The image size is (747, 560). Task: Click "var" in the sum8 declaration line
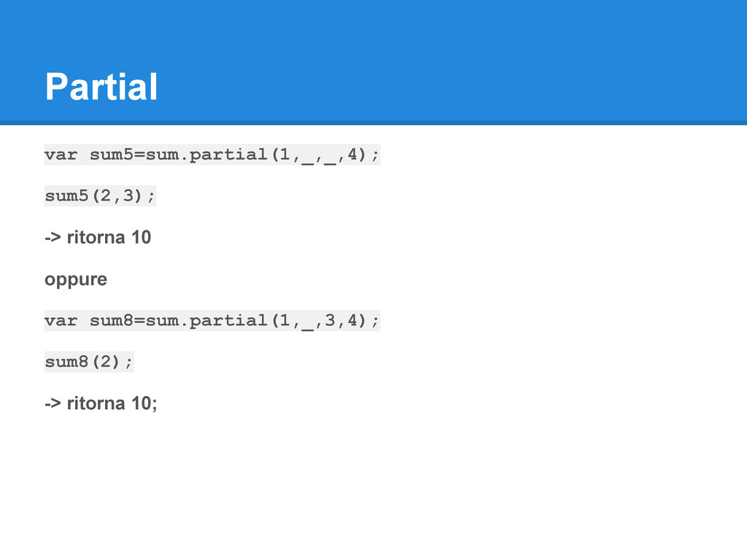pos(61,321)
